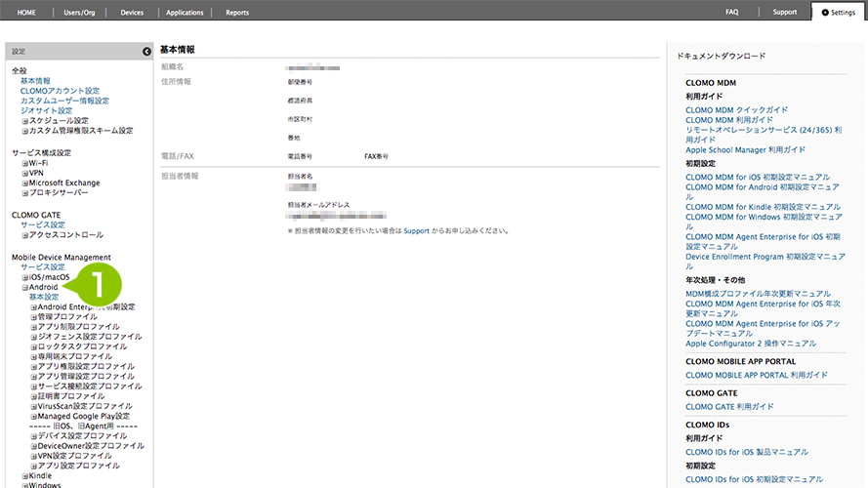Open CLOMO MDM 利用ガイド
Viewport: 868px width, 488px height.
point(729,120)
